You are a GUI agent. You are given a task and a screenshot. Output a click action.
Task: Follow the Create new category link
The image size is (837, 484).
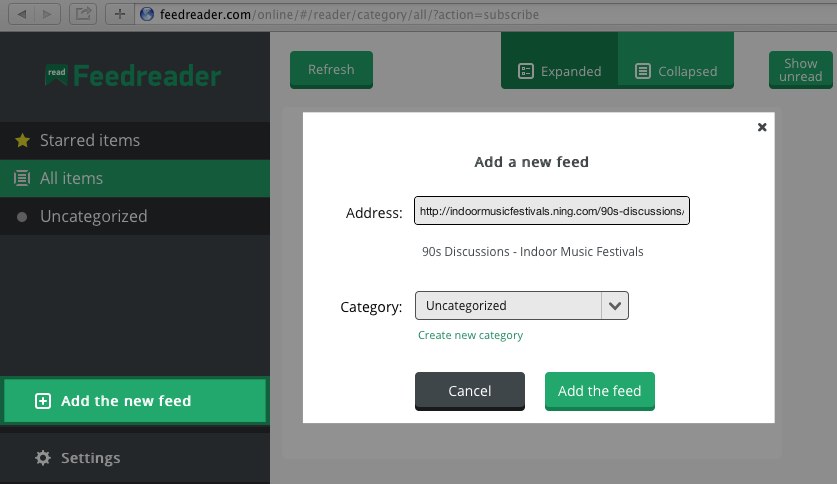click(x=470, y=335)
